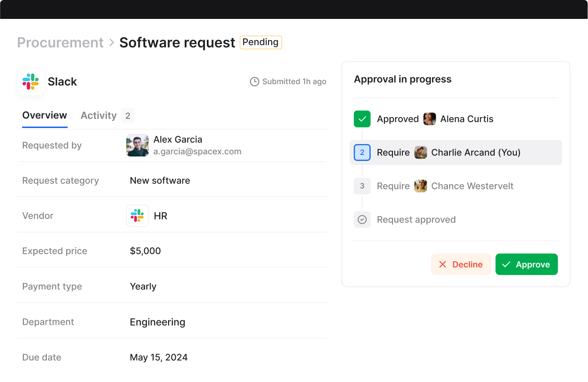Click the Chance Westervelt approver name
The width and height of the screenshot is (588, 382).
point(472,186)
